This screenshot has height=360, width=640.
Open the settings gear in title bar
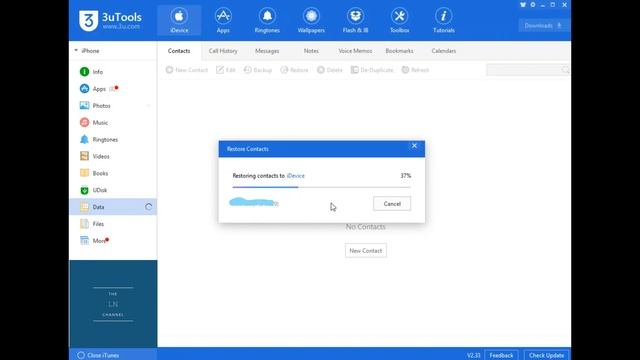coord(533,5)
